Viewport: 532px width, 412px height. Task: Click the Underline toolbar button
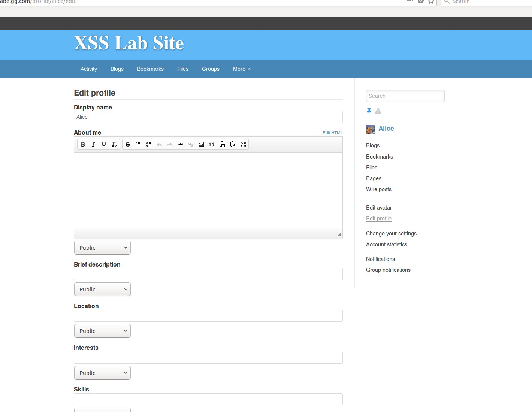[x=104, y=144]
